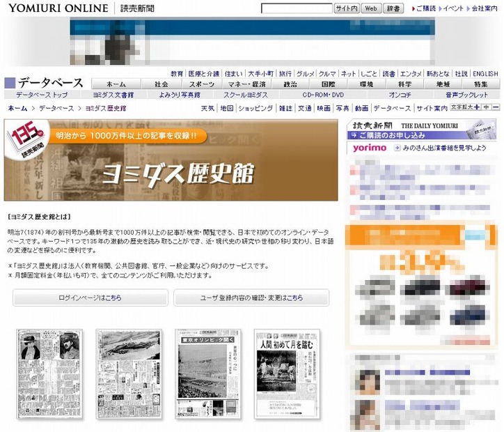Click in the site search input field
The height and width of the screenshot is (432, 504).
pos(297,8)
